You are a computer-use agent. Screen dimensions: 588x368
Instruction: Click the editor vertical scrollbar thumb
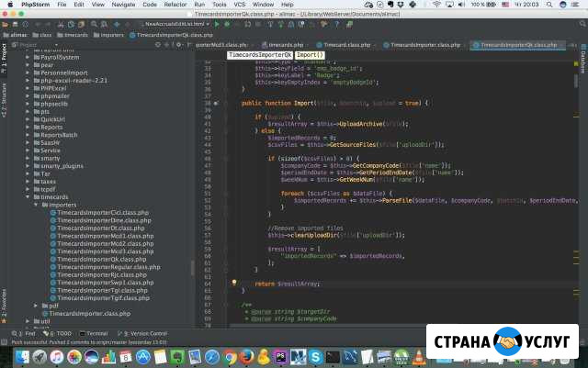[x=576, y=81]
